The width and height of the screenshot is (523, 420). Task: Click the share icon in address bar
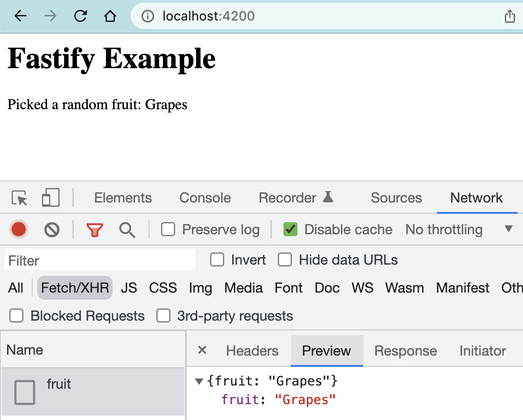(509, 16)
